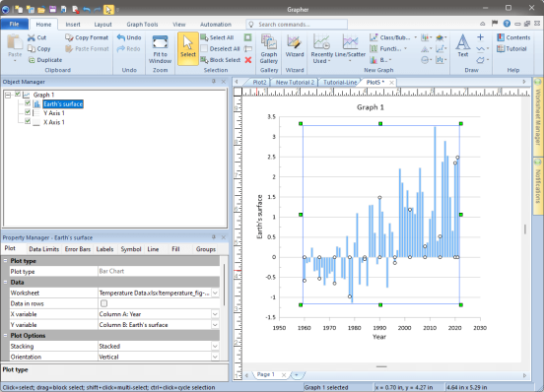Open the Worksheet dropdown

click(x=215, y=294)
